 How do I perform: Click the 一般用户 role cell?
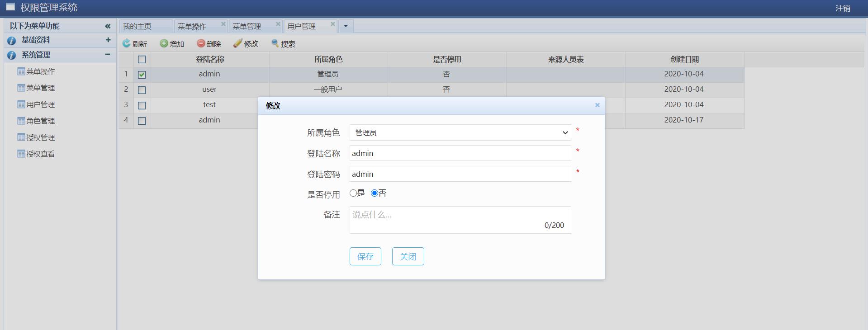click(x=328, y=90)
